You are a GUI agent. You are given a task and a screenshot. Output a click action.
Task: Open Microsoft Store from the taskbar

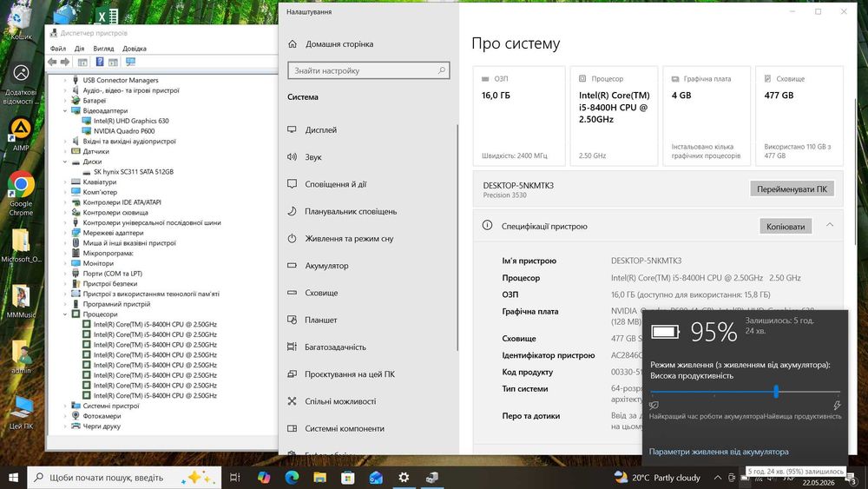348,478
